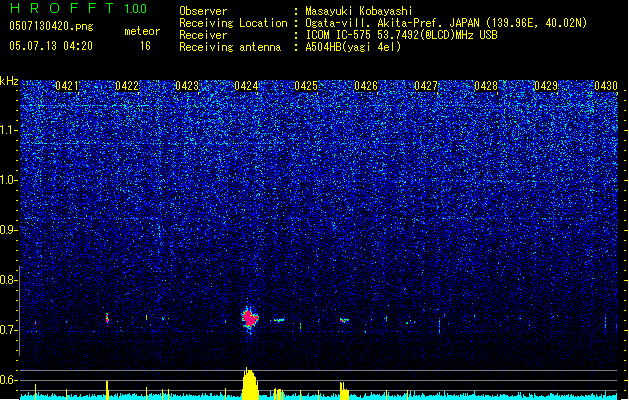Click the meteor count value 16
Screen dimensions: 629x400
145,46
